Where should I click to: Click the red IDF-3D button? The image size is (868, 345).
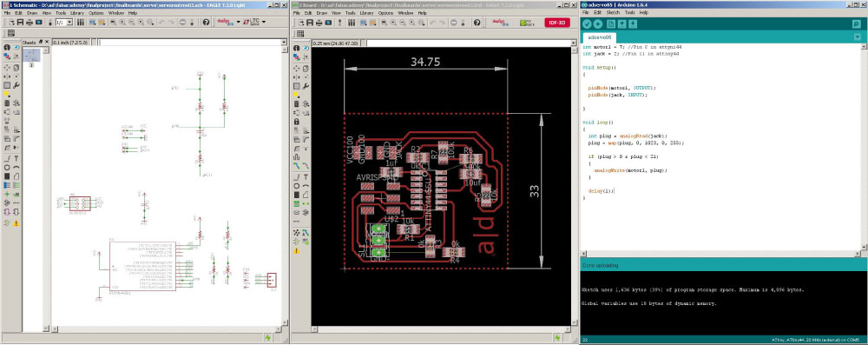pyautogui.click(x=557, y=23)
